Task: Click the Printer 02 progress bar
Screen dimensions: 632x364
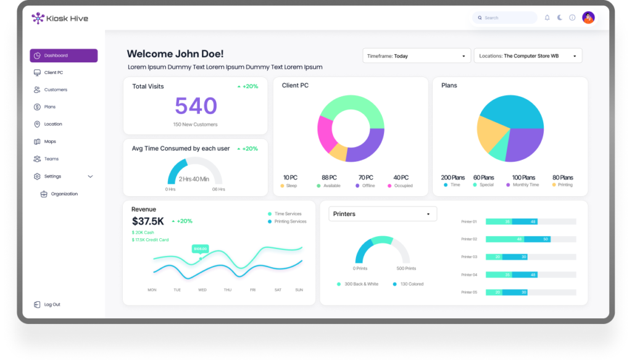Action: (530, 239)
